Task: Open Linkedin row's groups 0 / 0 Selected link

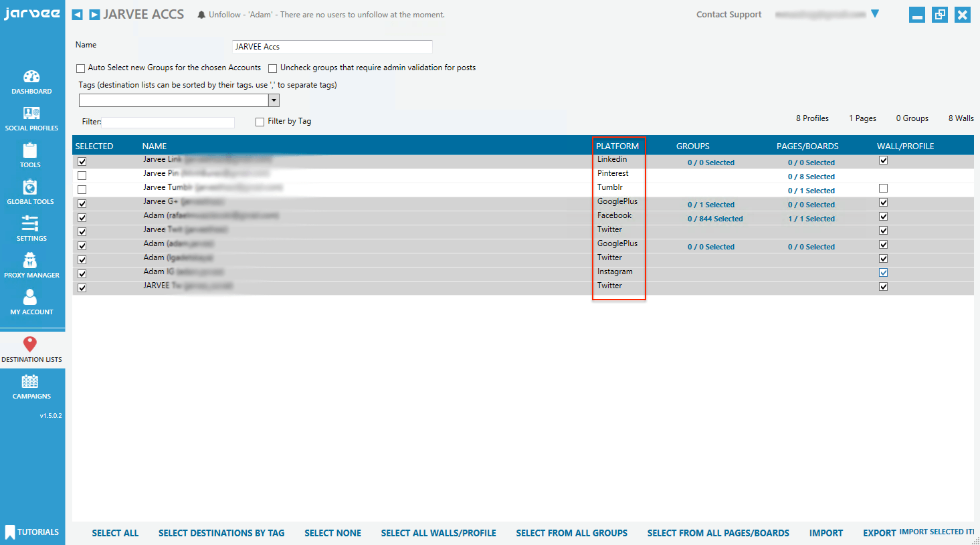Action: 711,162
